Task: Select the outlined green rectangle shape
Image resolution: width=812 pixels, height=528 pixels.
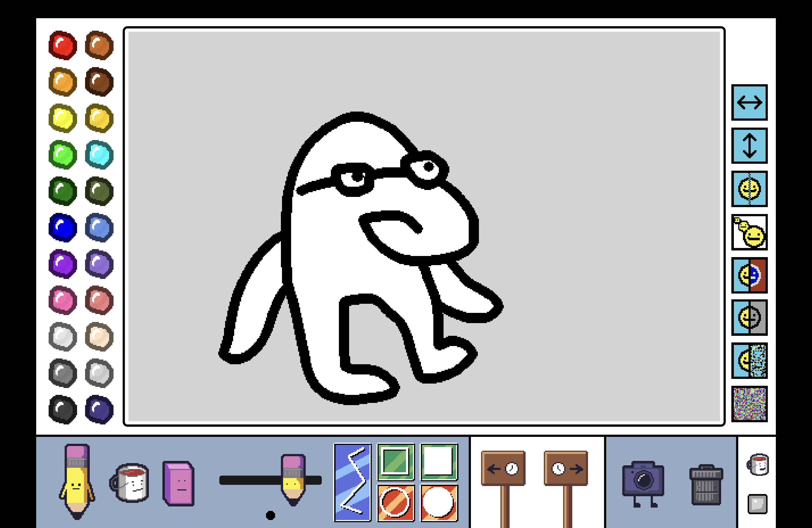Action: [396, 462]
